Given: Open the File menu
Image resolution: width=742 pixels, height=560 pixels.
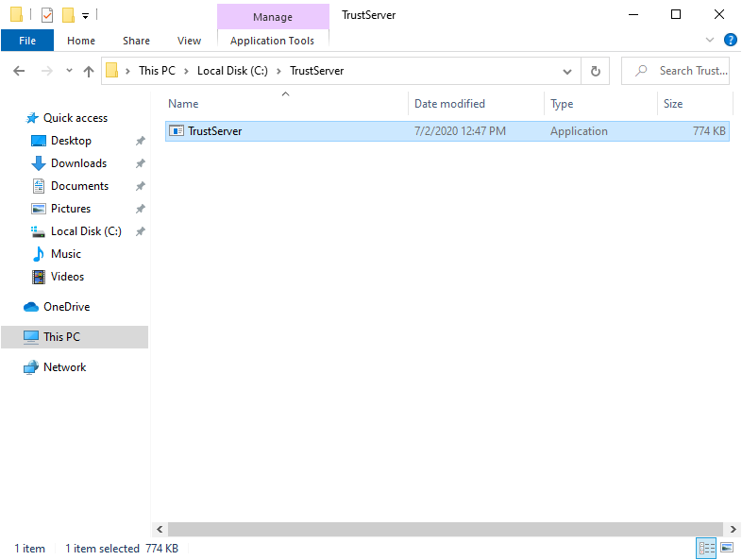Looking at the screenshot, I should [27, 41].
